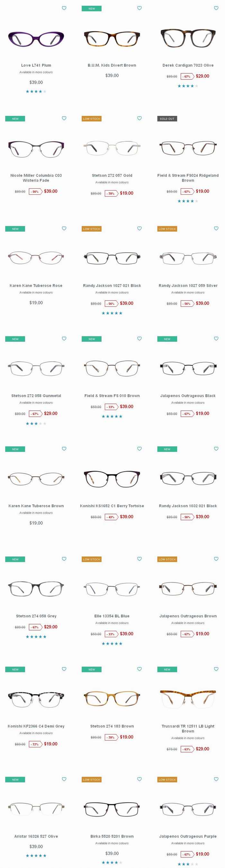Click Stetson 274 058 Grey product name
This screenshot has width=225, height=868.
click(x=36, y=616)
